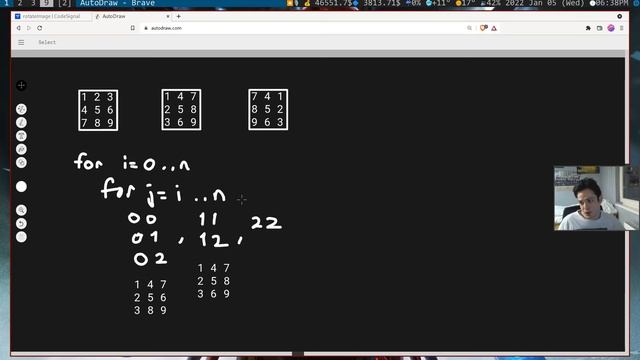Open Brave Shields lion icon
Viewport: 640px width, 360px height.
click(484, 28)
